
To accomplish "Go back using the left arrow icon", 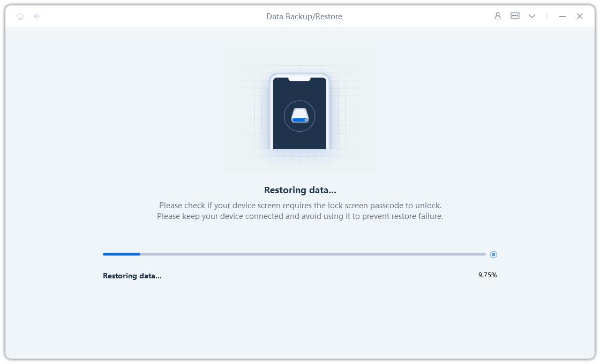I will click(37, 16).
